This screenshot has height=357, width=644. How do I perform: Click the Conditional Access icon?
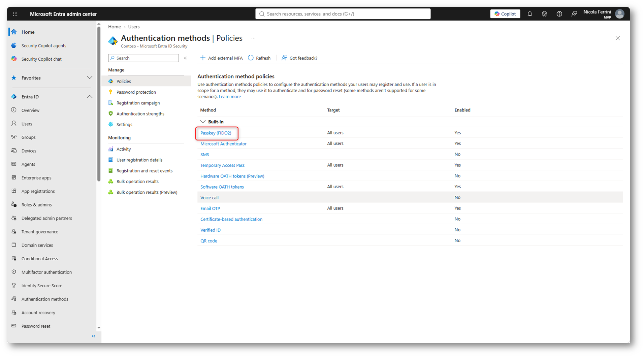(14, 258)
